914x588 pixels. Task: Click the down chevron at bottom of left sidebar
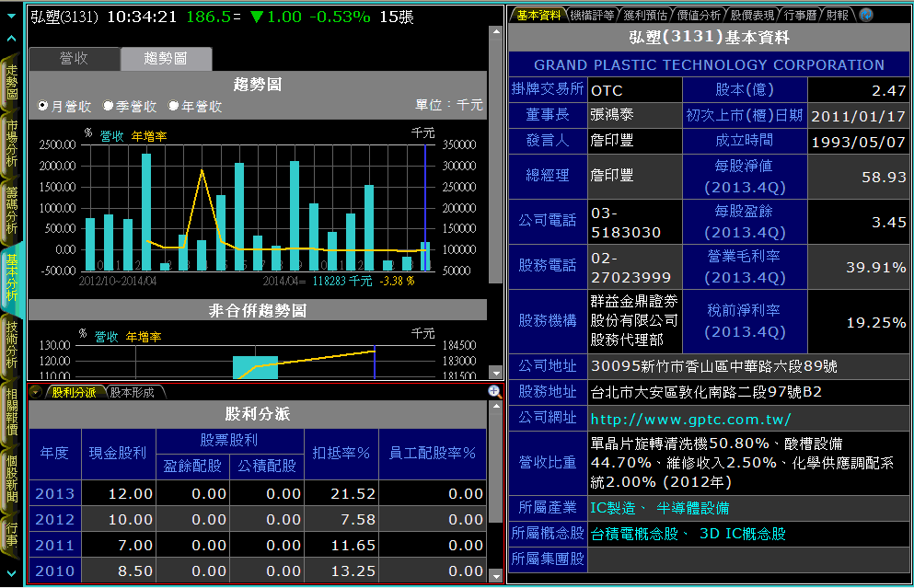(12, 573)
